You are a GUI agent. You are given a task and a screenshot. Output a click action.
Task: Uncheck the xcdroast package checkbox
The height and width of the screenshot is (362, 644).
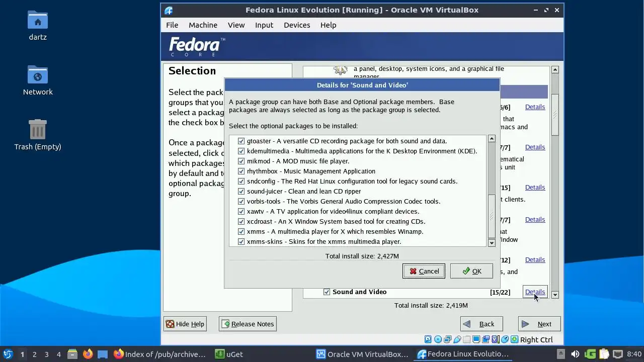coord(241,221)
